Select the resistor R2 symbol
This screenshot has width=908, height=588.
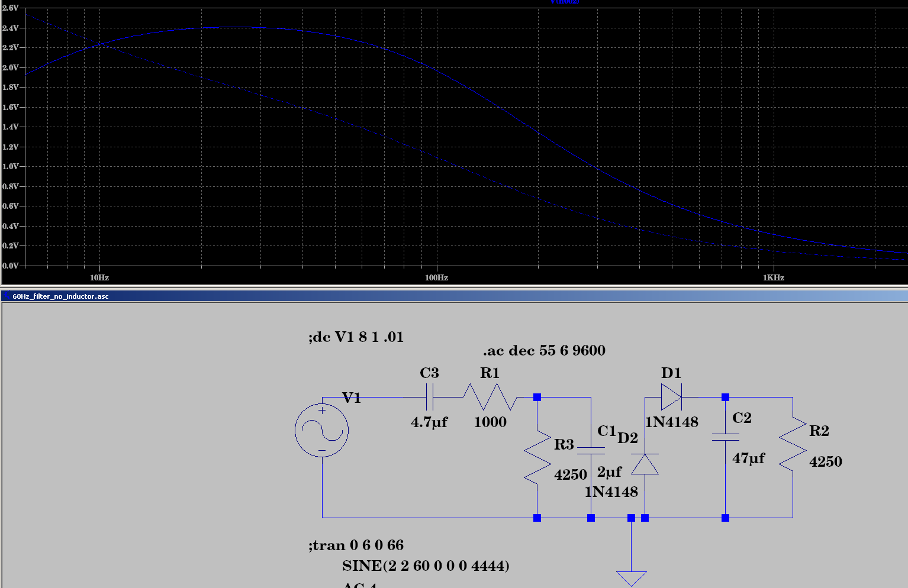pyautogui.click(x=793, y=444)
